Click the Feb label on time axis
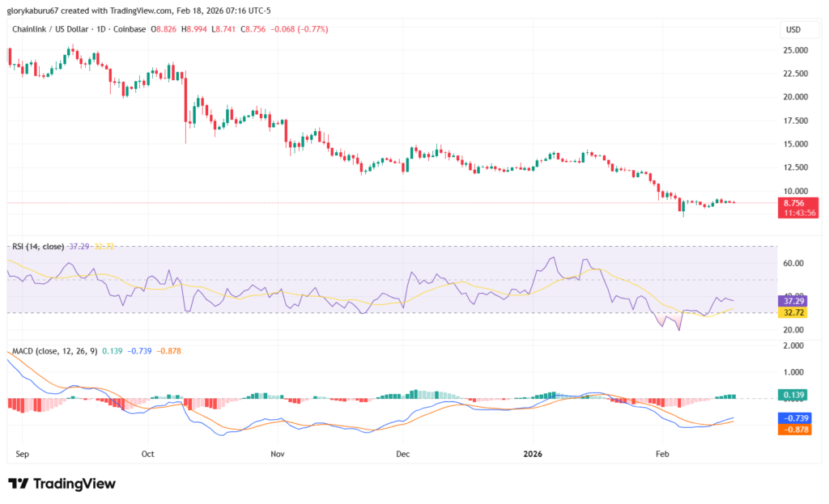 pos(662,455)
